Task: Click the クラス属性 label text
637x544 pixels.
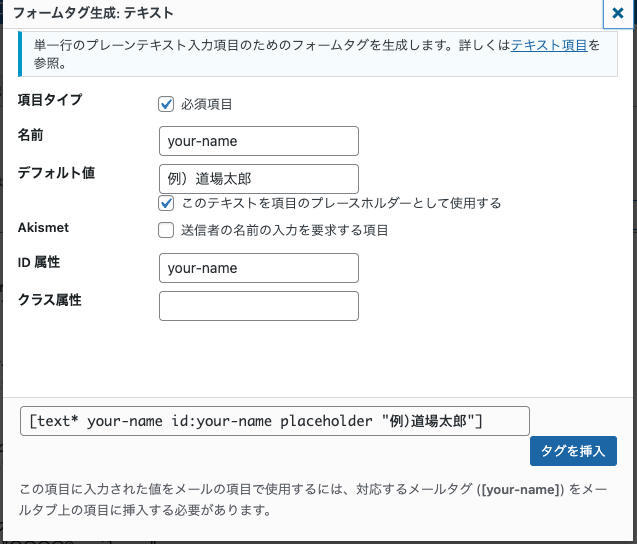Action: click(50, 300)
